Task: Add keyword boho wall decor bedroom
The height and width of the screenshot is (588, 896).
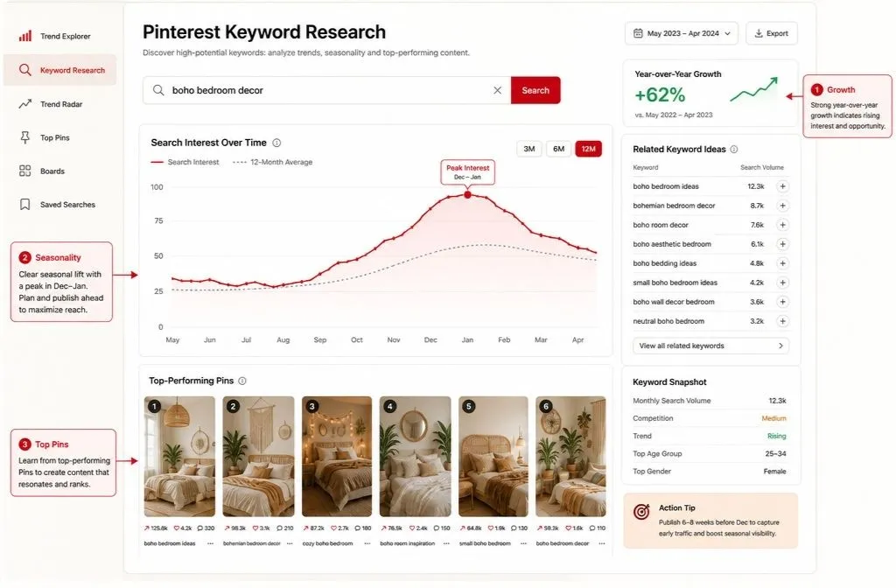Action: (782, 302)
